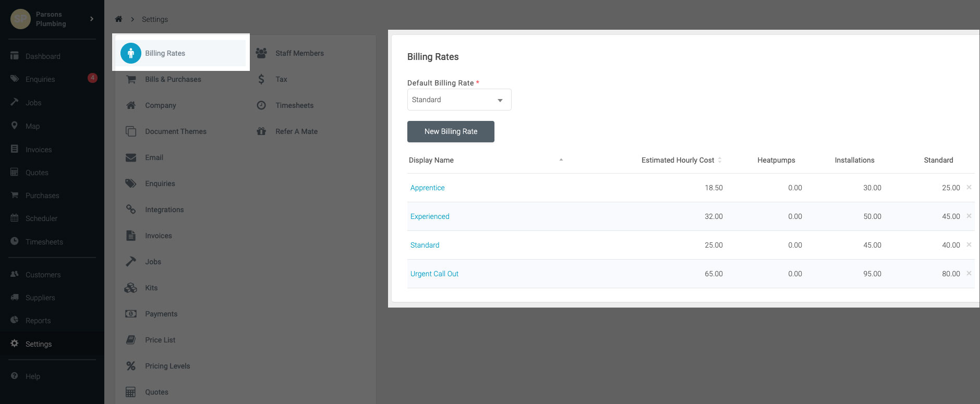Click the New Billing Rate button
The width and height of the screenshot is (980, 404).
click(x=451, y=131)
